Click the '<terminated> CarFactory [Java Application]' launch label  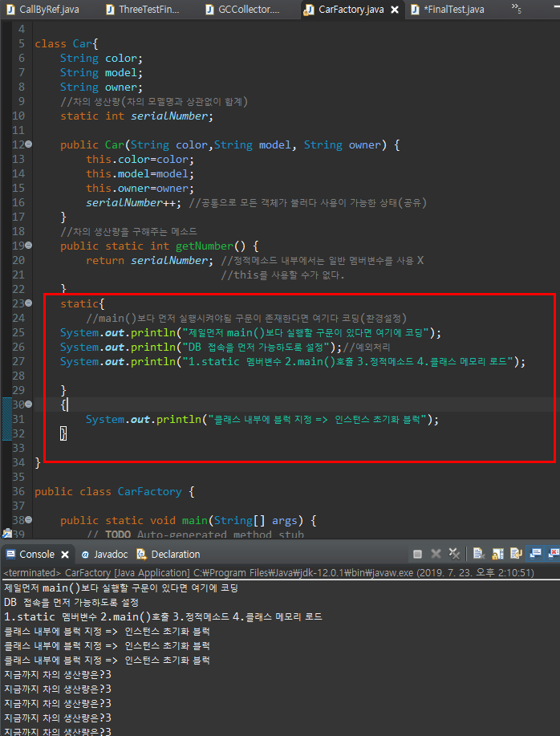point(96,573)
